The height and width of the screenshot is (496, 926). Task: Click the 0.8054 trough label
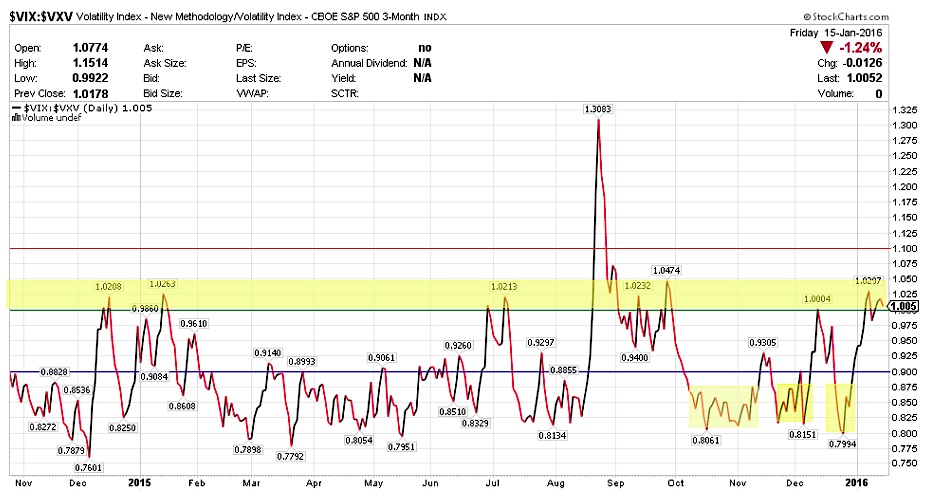point(360,440)
